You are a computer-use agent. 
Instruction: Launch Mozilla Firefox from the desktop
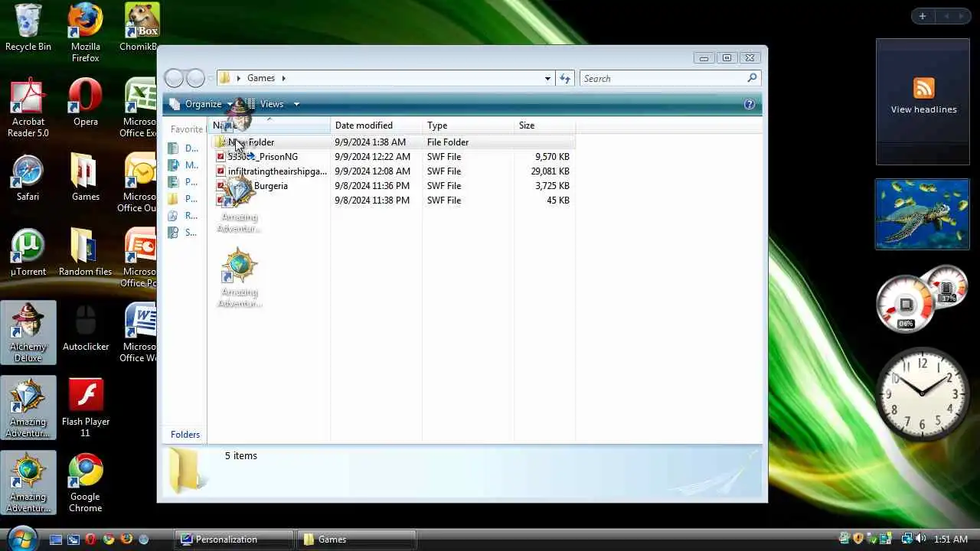[85, 33]
